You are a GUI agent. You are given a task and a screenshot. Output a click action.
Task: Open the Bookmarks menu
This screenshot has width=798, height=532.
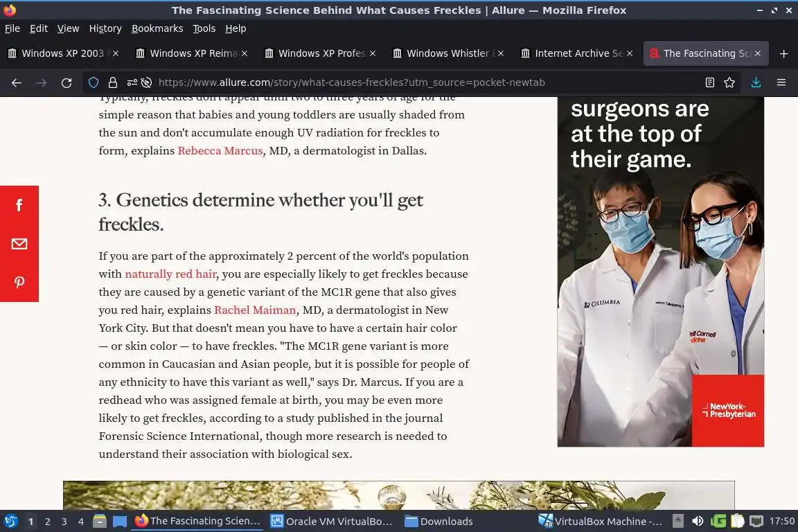click(x=157, y=28)
